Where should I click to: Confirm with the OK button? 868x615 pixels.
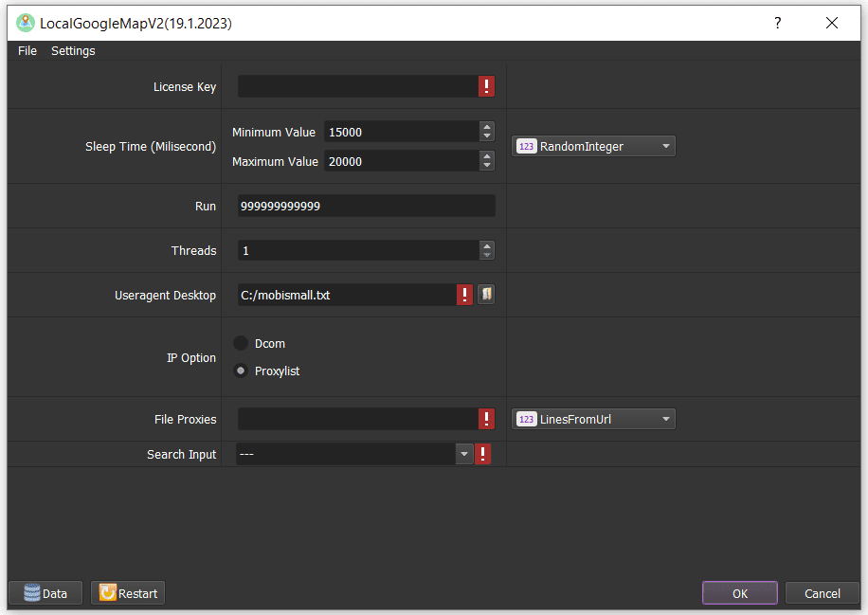pos(739,593)
